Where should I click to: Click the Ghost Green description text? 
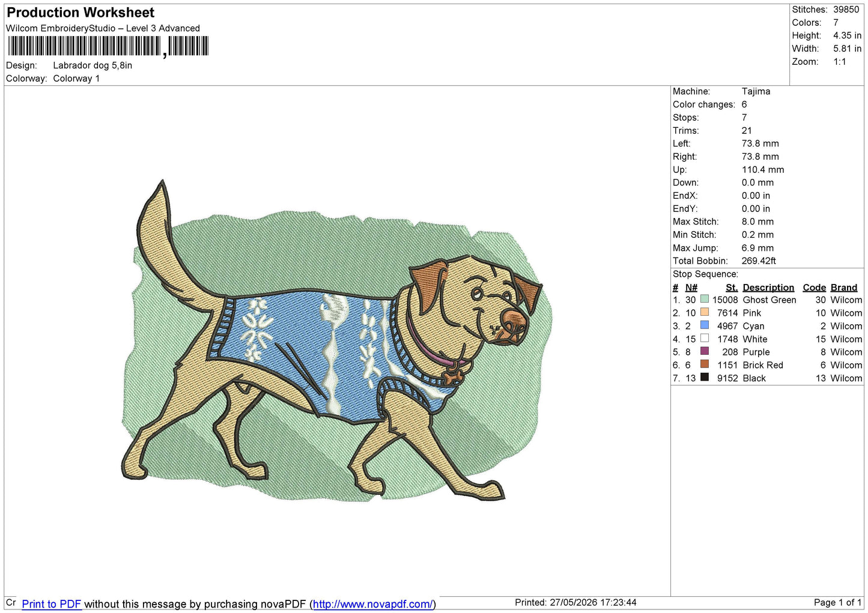769,300
